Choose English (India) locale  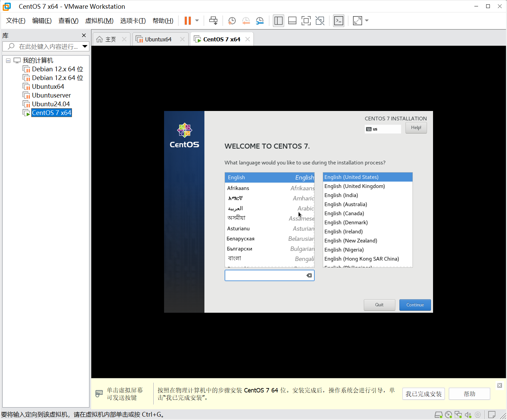(x=367, y=195)
